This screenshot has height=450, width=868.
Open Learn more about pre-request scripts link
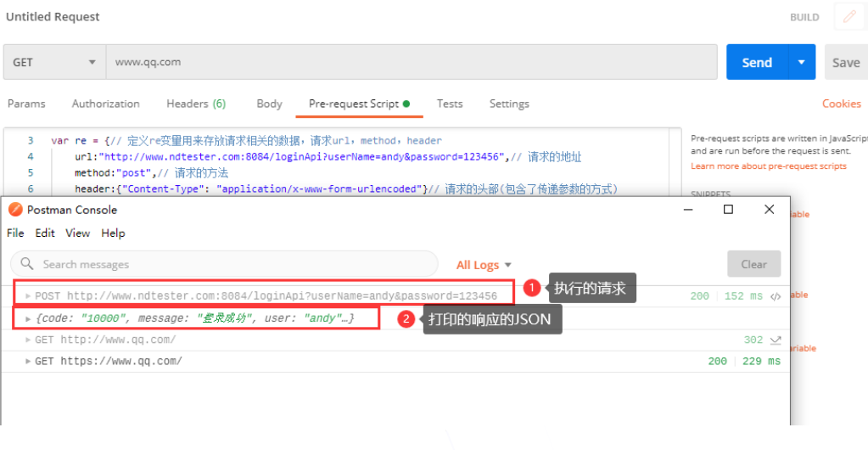[769, 166]
